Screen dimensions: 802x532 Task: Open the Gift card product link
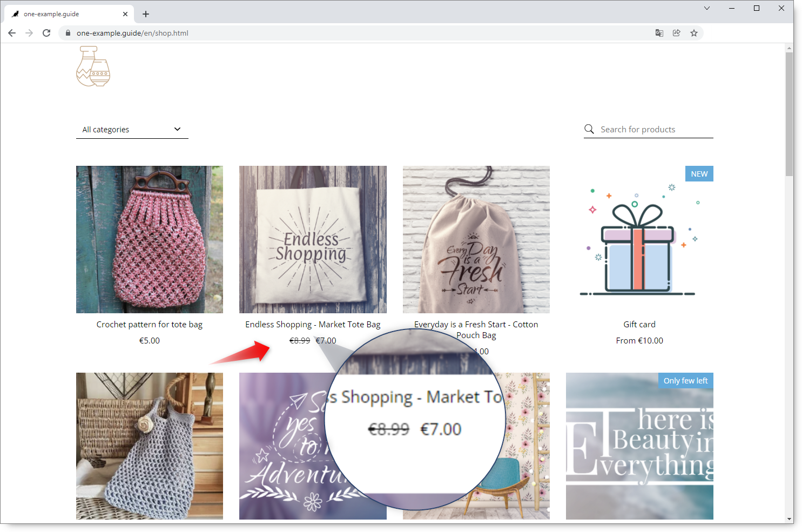639,324
